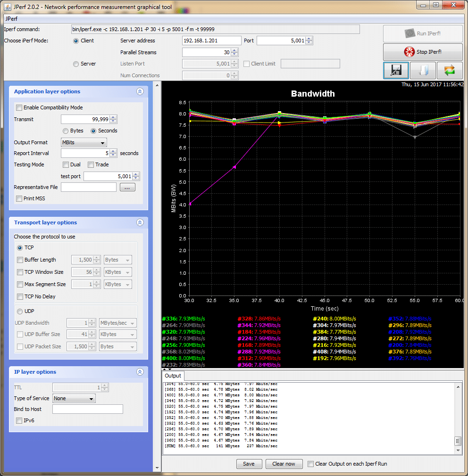This screenshot has height=476, width=468.
Task: Enable Dual testing mode
Action: click(x=65, y=164)
